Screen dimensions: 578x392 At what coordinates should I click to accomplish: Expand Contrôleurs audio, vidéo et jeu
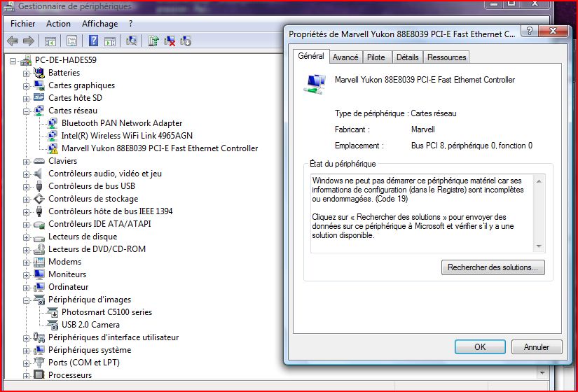(x=26, y=174)
